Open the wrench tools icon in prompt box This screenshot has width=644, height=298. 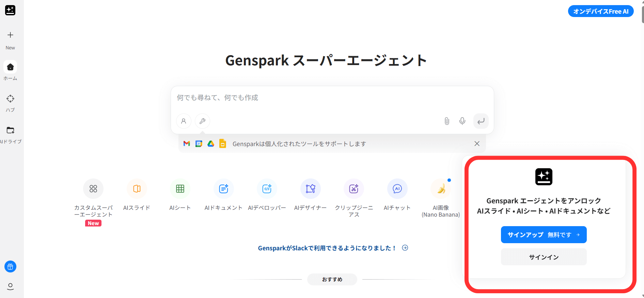[x=202, y=121]
